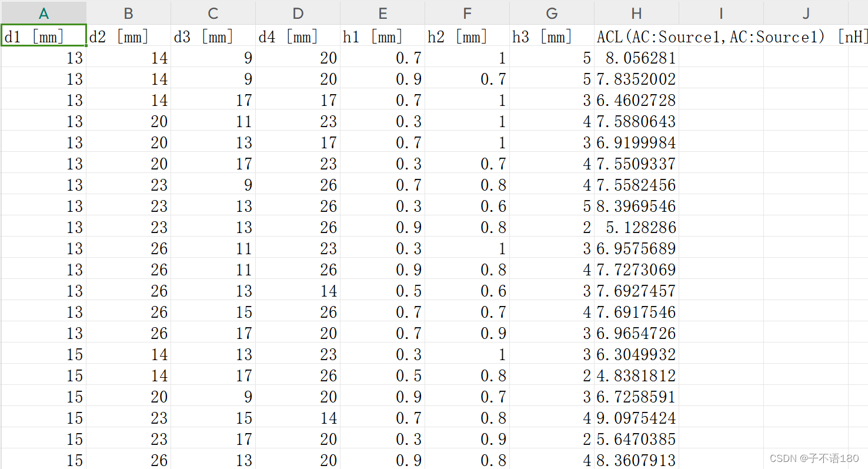Click the cell containing "d4 [mm]"

(297, 36)
